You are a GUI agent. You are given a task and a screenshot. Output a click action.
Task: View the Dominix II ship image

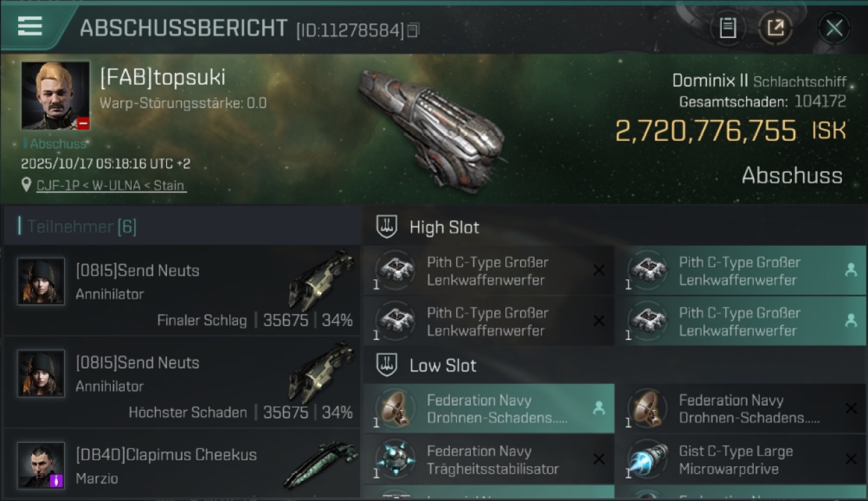pos(429,128)
